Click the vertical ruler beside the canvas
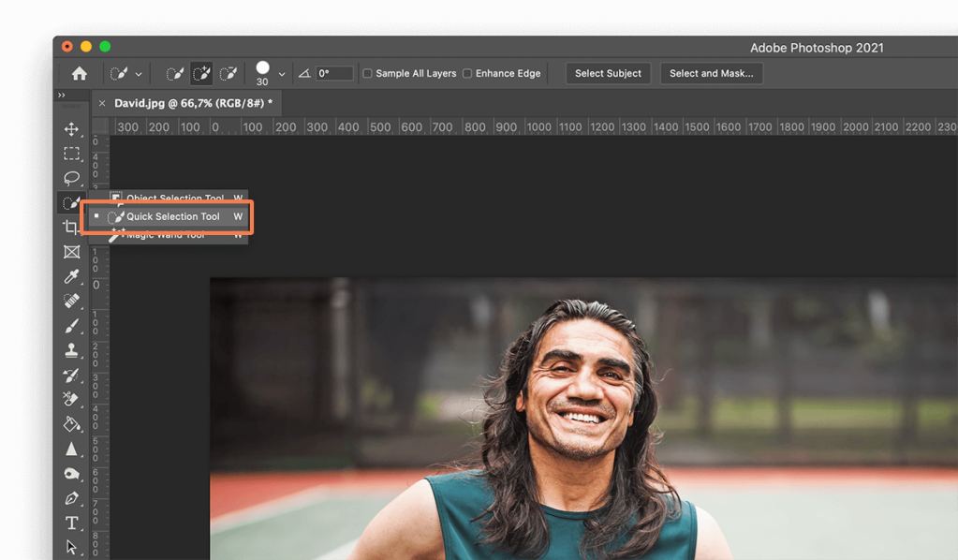This screenshot has width=958, height=560. click(x=99, y=346)
